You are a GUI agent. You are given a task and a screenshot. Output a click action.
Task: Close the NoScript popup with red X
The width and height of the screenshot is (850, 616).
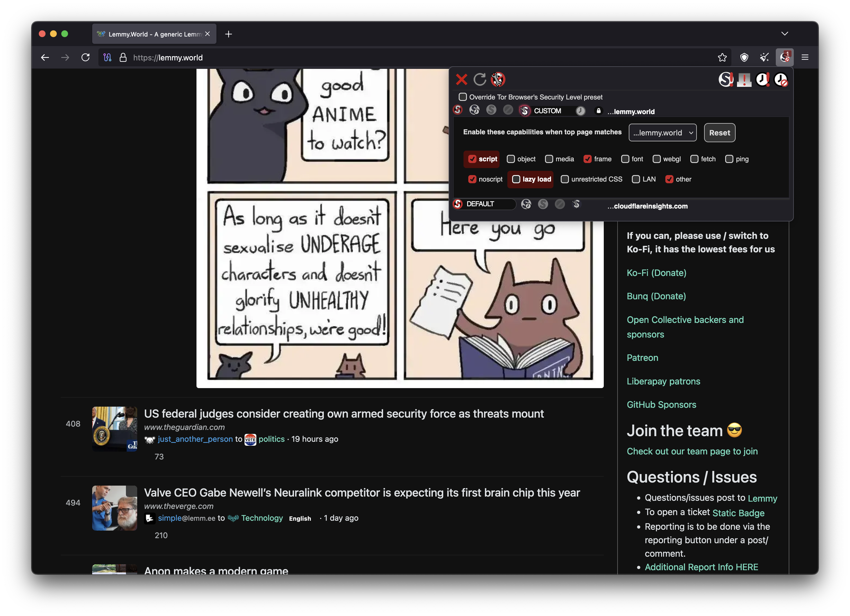click(461, 80)
